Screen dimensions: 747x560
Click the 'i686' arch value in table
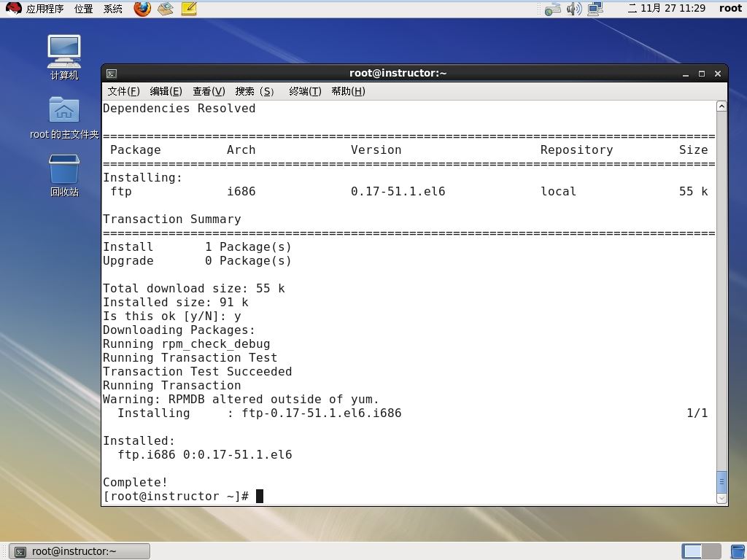(241, 192)
